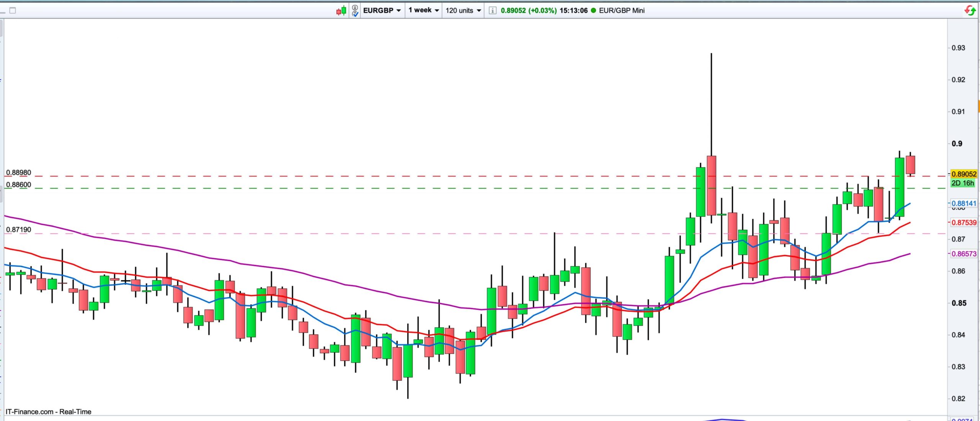Click the IT-Finance.com Real-Time label
The width and height of the screenshot is (980, 421).
(48, 412)
